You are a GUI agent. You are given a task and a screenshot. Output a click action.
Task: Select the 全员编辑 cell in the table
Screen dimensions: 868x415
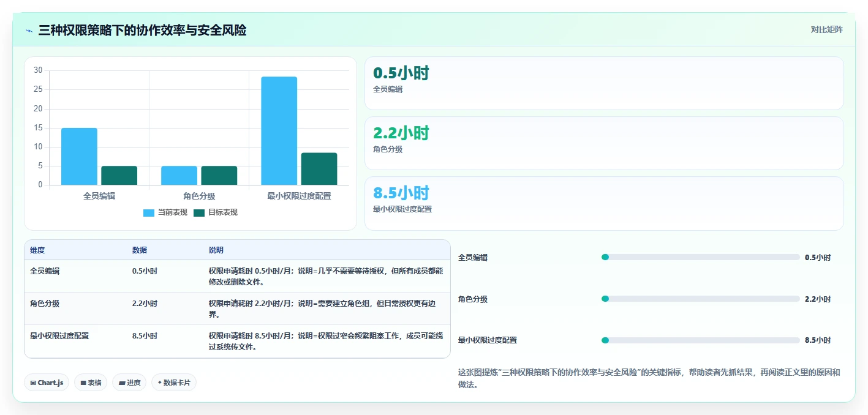[45, 271]
